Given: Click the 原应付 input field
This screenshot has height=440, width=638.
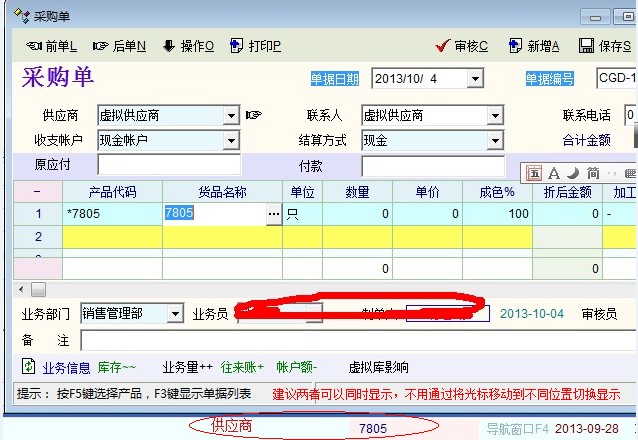Looking at the screenshot, I should pyautogui.click(x=169, y=165).
